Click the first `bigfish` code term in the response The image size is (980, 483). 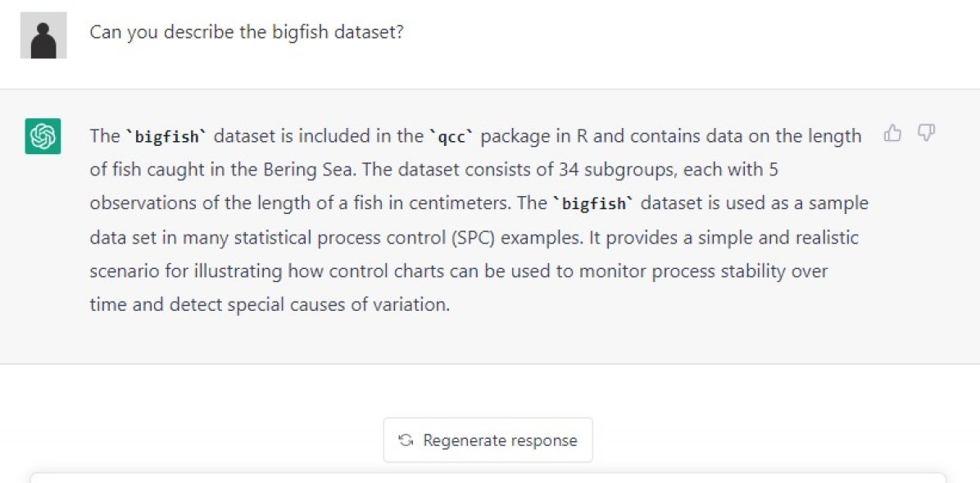pos(166,137)
